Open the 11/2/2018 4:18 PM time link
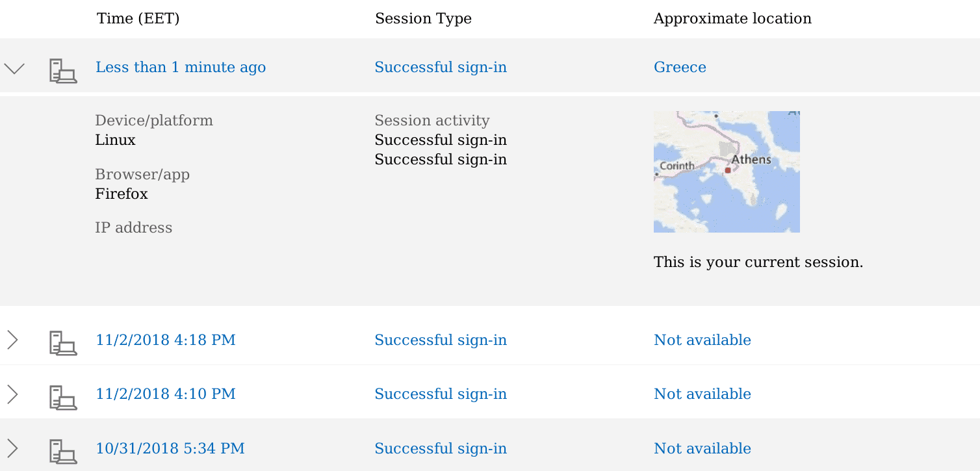 tap(166, 340)
